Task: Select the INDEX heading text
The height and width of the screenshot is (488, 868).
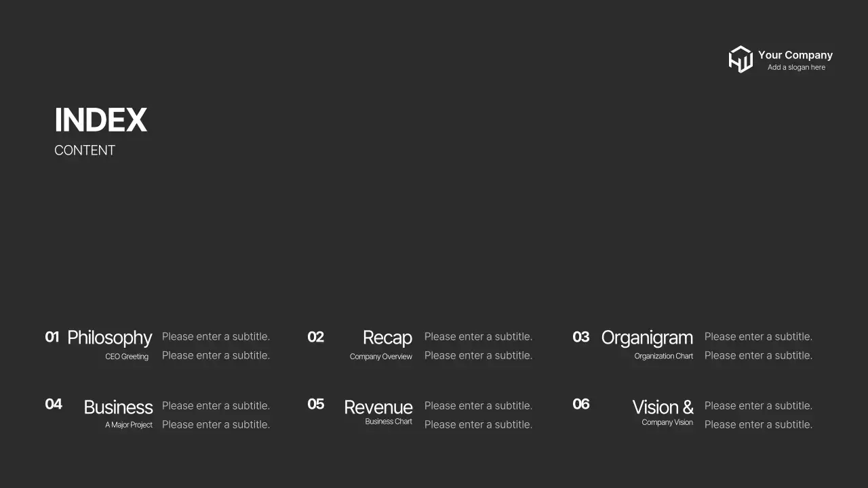Action: 100,119
